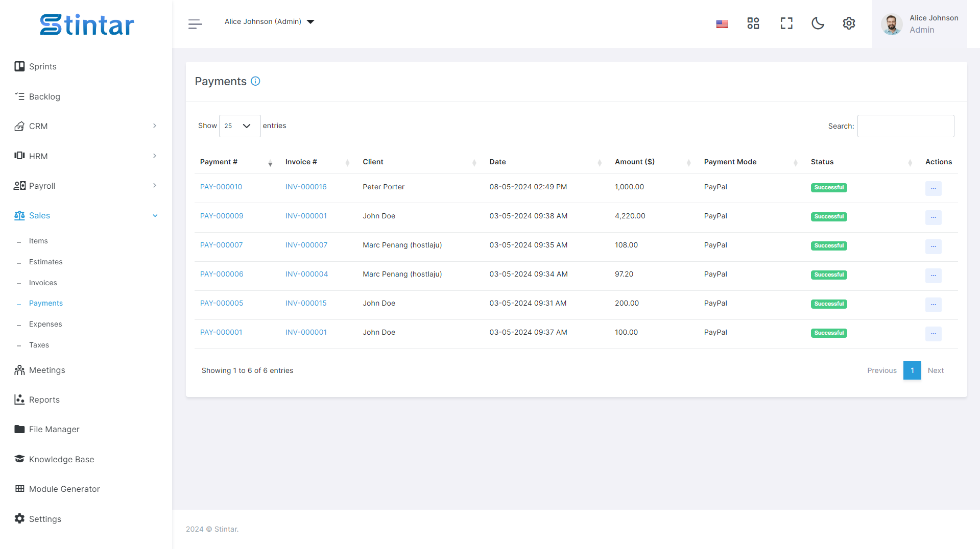
Task: Open actions menu for PAY-000010
Action: 933,188
